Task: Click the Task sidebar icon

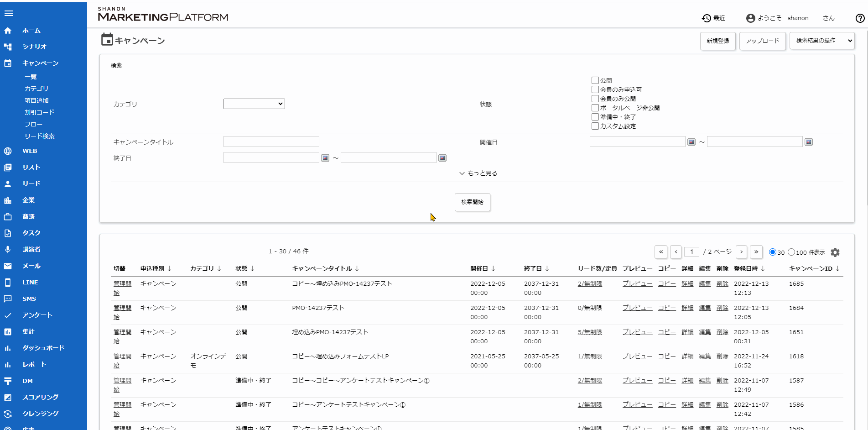Action: click(x=8, y=233)
